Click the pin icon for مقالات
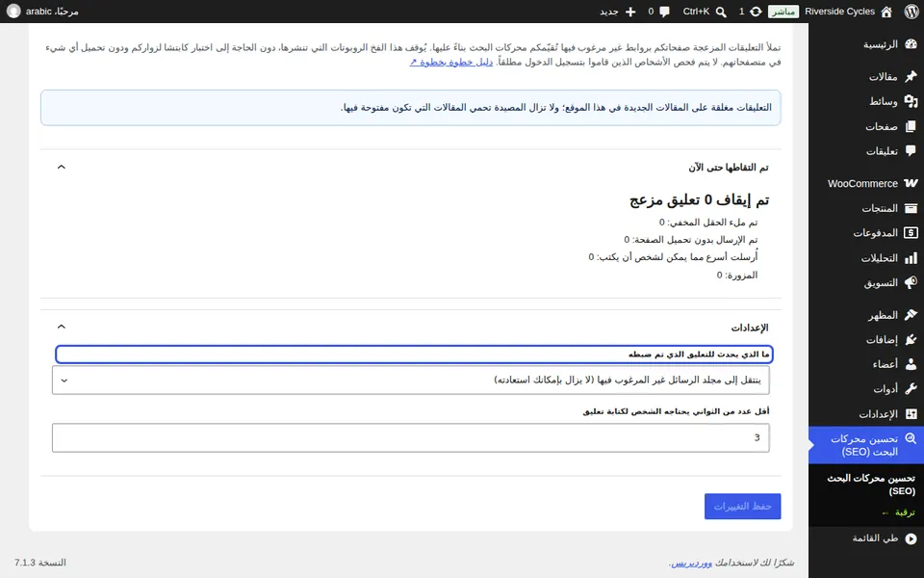 point(911,76)
